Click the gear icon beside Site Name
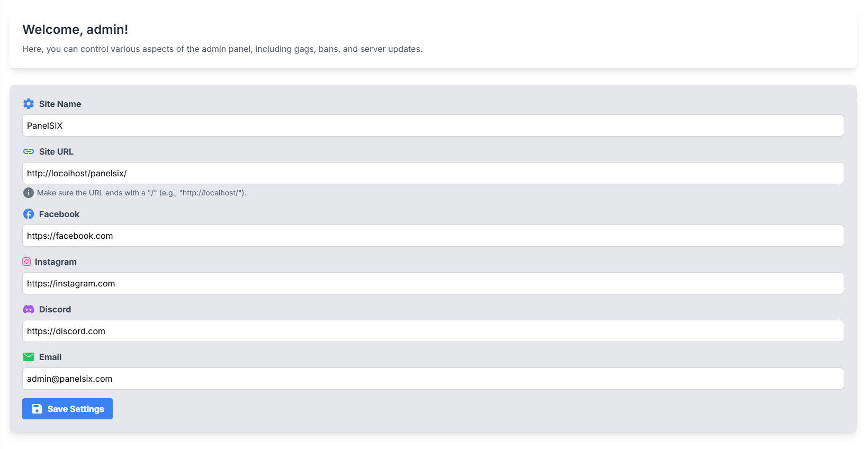The image size is (868, 449). coord(29,104)
